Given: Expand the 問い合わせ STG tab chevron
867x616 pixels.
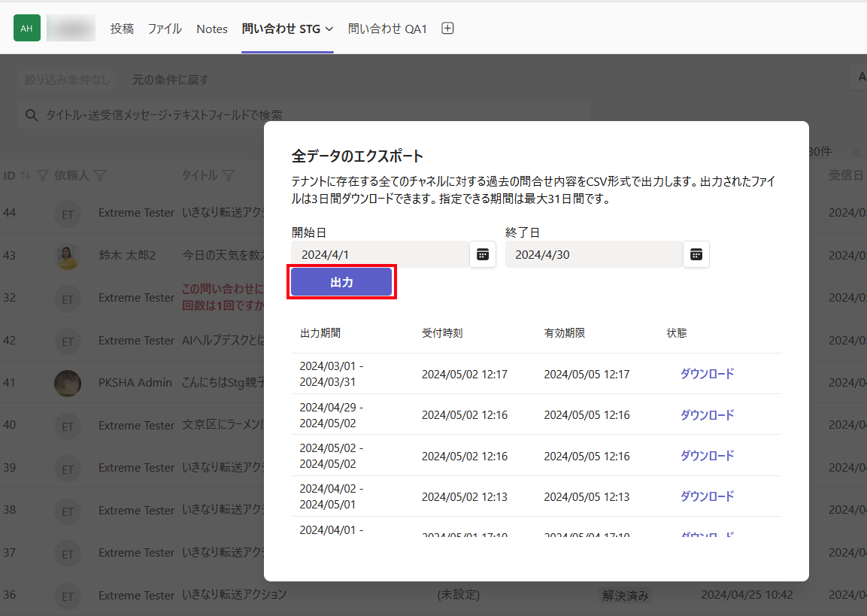Looking at the screenshot, I should pyautogui.click(x=329, y=29).
